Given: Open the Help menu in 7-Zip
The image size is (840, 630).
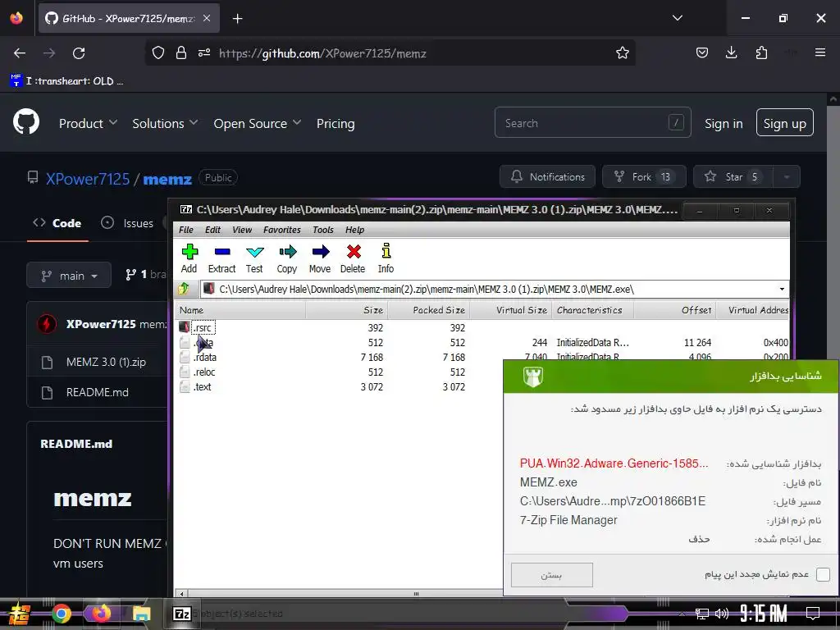Looking at the screenshot, I should [x=354, y=230].
